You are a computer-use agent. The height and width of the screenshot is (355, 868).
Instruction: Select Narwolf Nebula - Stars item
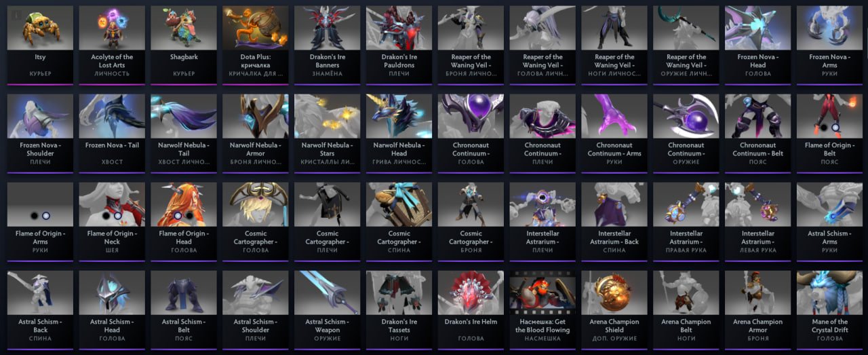(x=328, y=133)
